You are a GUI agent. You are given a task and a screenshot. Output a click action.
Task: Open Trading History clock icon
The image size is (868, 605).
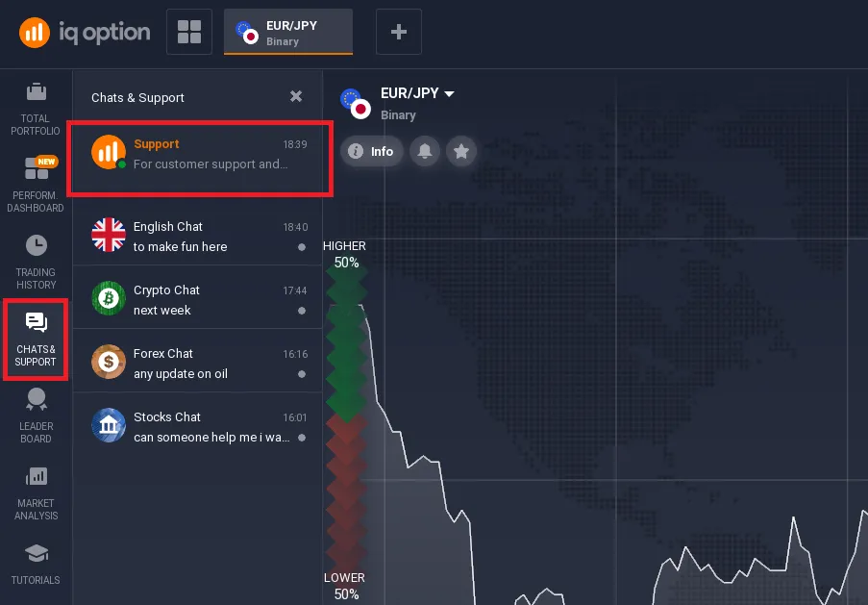[x=36, y=246]
